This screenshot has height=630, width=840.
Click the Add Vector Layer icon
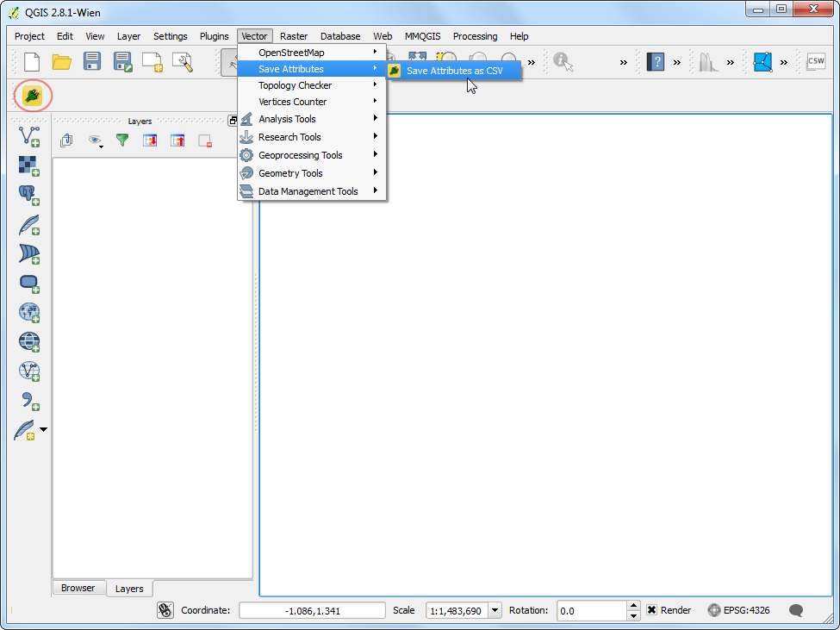tap(29, 137)
